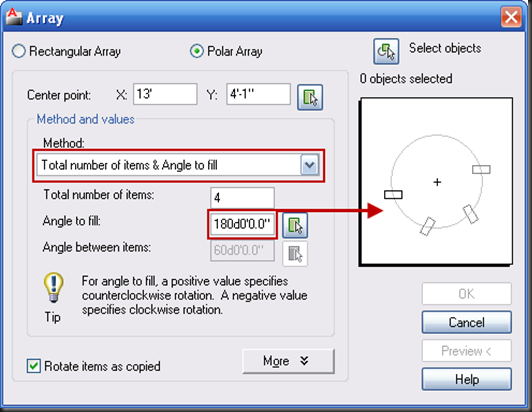Select the Rectangular Array option
Screen dimensions: 532x412
click(x=66, y=51)
